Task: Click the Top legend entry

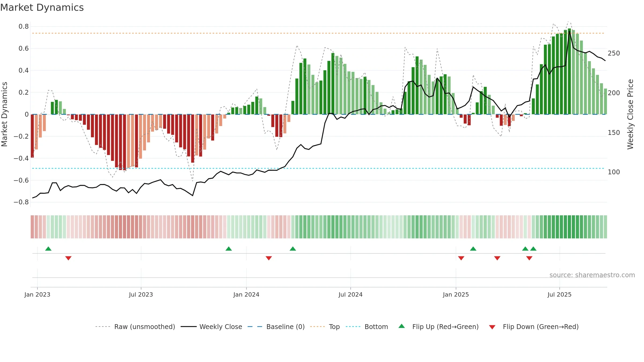Action: tap(325, 327)
